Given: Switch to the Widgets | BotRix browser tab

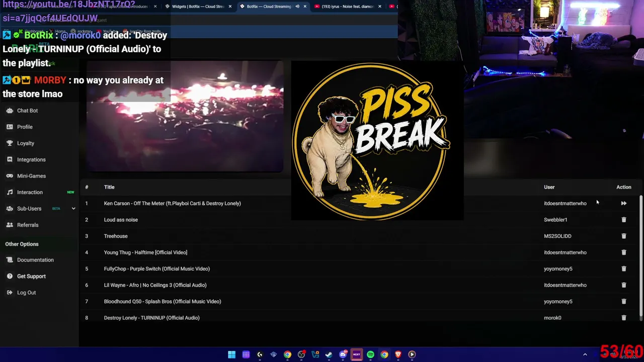Looking at the screenshot, I should coord(198,7).
